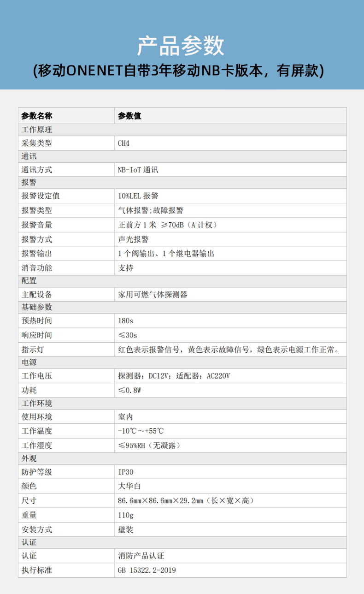
Task: Click the '180s' value
Action: click(x=125, y=321)
